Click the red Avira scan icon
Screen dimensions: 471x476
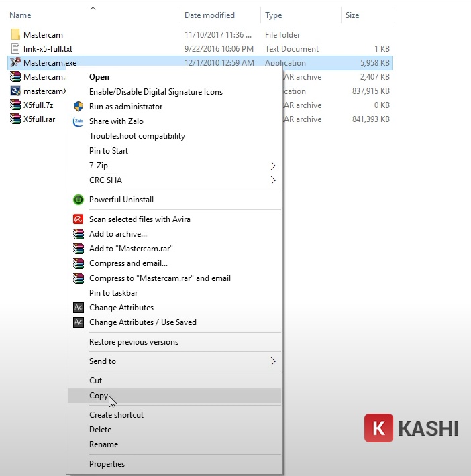point(78,219)
